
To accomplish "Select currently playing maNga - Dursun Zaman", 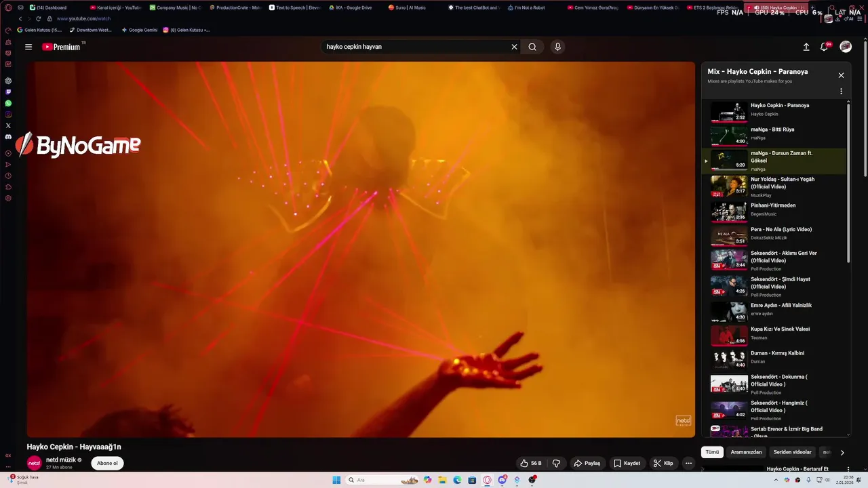I will point(775,161).
